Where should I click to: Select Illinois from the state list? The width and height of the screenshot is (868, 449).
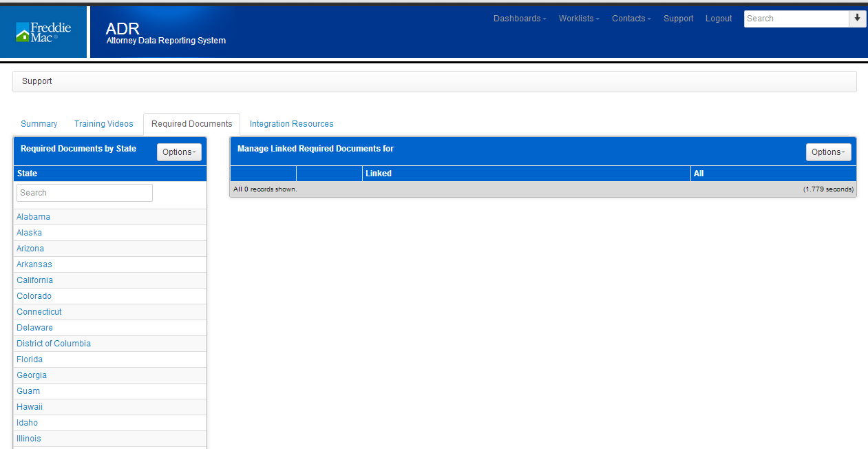29,439
